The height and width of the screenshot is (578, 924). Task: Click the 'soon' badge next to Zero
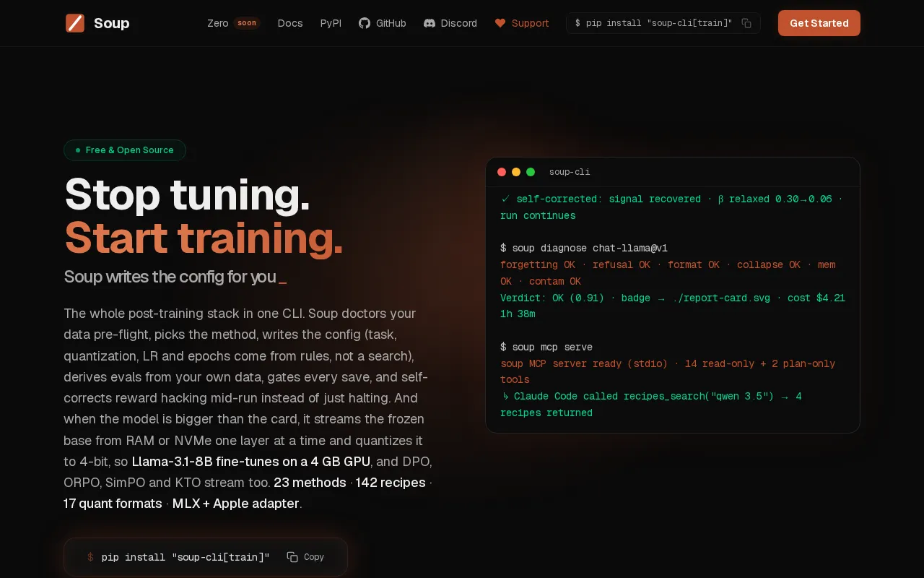(247, 23)
